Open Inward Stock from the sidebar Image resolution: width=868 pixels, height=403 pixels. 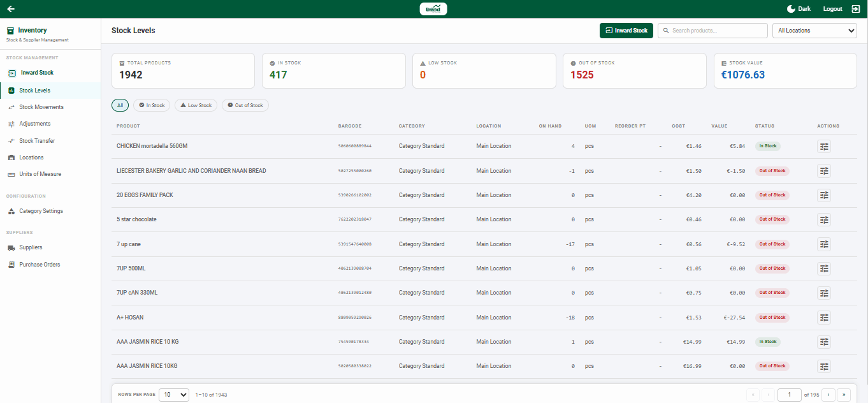pyautogui.click(x=50, y=73)
